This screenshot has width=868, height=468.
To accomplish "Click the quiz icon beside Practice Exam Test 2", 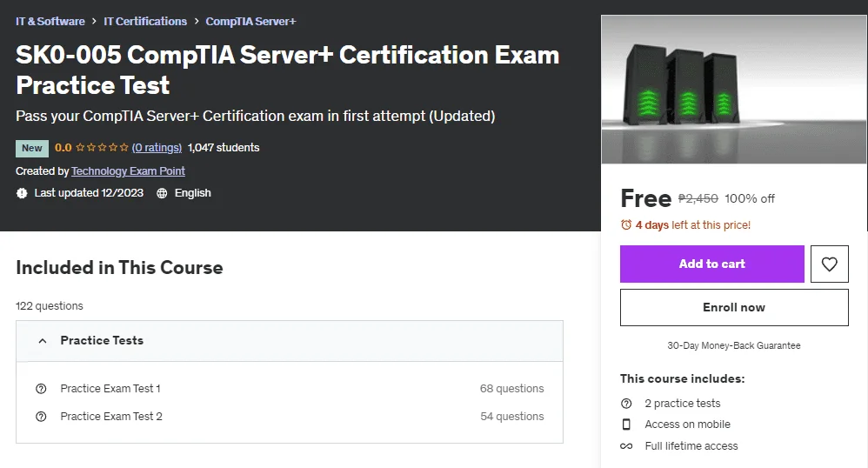I will (41, 417).
